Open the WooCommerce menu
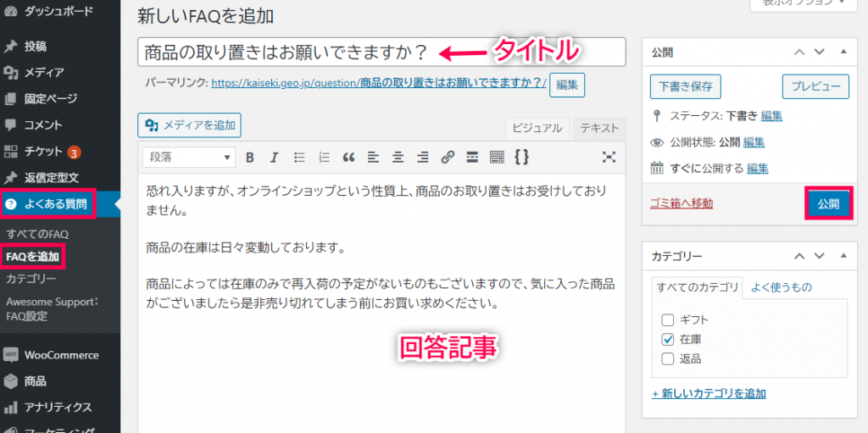 (60, 355)
